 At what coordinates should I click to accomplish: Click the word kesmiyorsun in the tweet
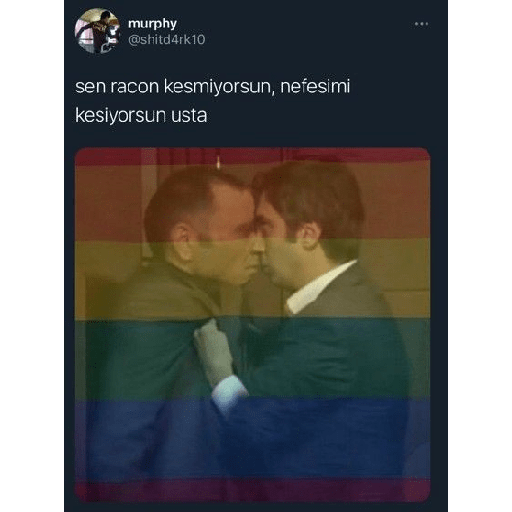click(219, 87)
